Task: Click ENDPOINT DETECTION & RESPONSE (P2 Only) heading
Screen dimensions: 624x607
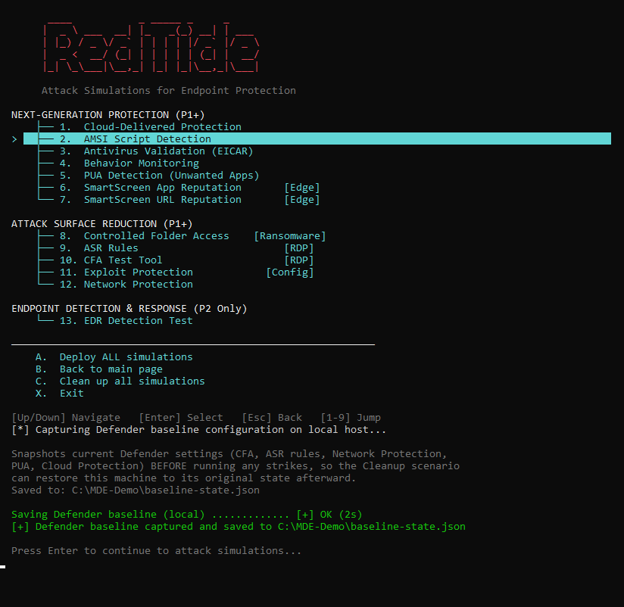Action: (129, 308)
